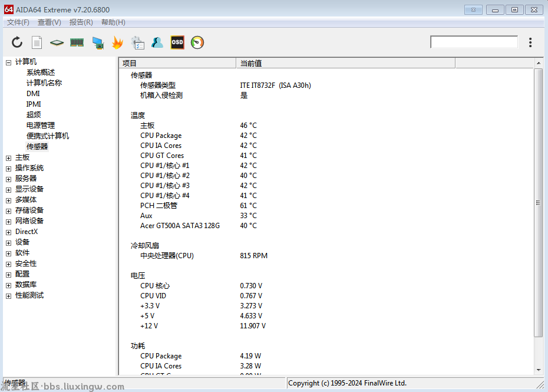Image resolution: width=548 pixels, height=392 pixels.
Task: Select 便携式计算机 in the tree
Action: coord(48,136)
